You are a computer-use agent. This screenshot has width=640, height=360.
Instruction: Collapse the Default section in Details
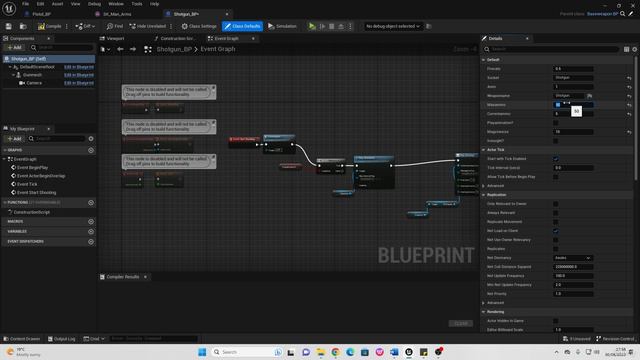pyautogui.click(x=484, y=60)
